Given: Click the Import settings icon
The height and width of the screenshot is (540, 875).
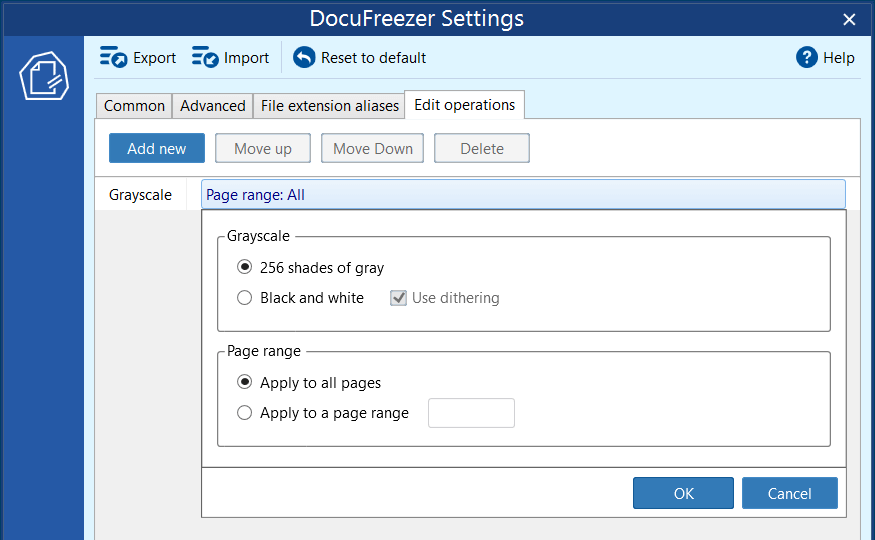Looking at the screenshot, I should [x=205, y=57].
